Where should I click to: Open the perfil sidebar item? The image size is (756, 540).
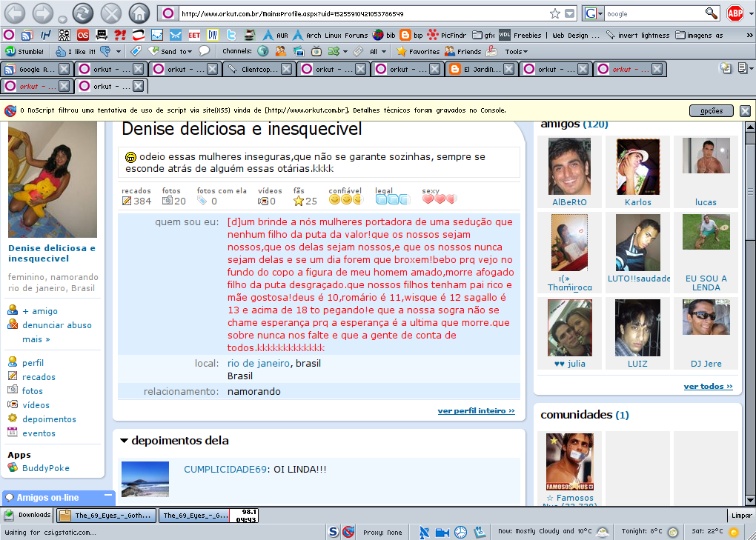33,363
